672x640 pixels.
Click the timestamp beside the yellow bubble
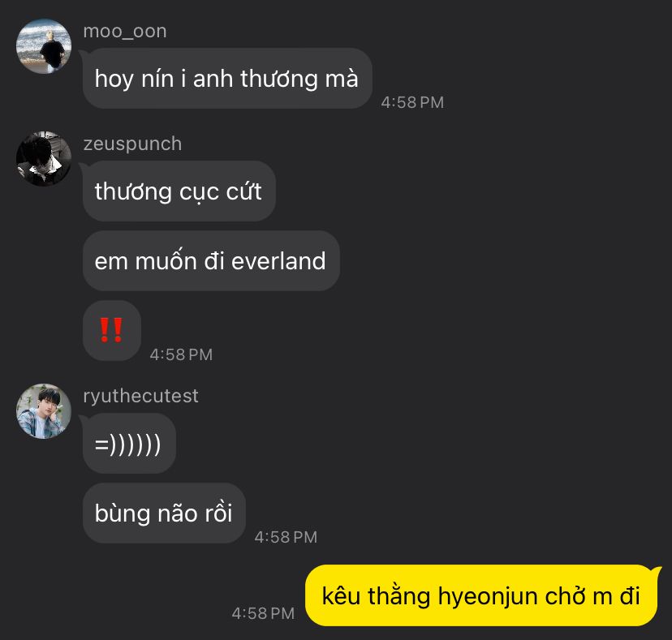[263, 613]
